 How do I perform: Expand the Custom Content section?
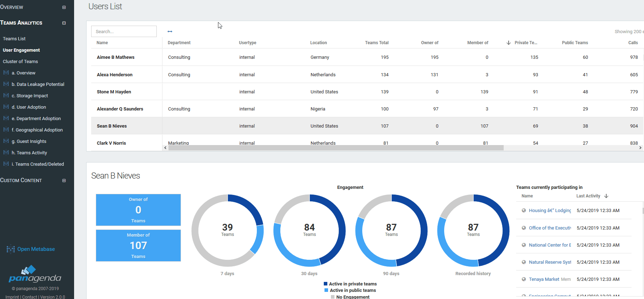(x=64, y=180)
